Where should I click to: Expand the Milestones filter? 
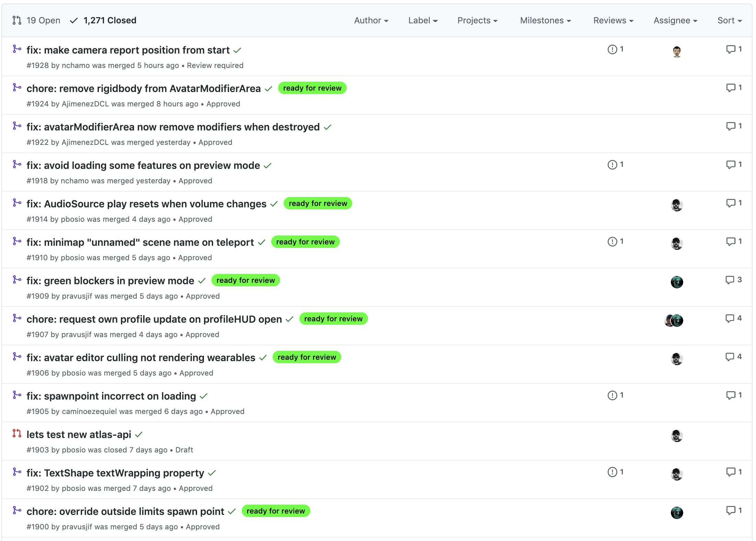[x=545, y=21]
